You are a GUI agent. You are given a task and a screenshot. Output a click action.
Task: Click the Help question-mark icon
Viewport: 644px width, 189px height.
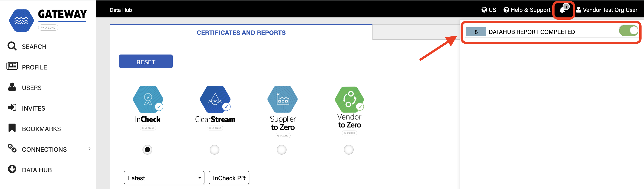pyautogui.click(x=506, y=10)
